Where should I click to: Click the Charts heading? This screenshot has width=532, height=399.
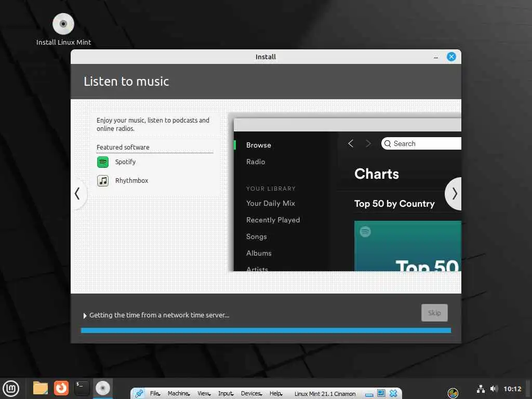click(x=376, y=174)
